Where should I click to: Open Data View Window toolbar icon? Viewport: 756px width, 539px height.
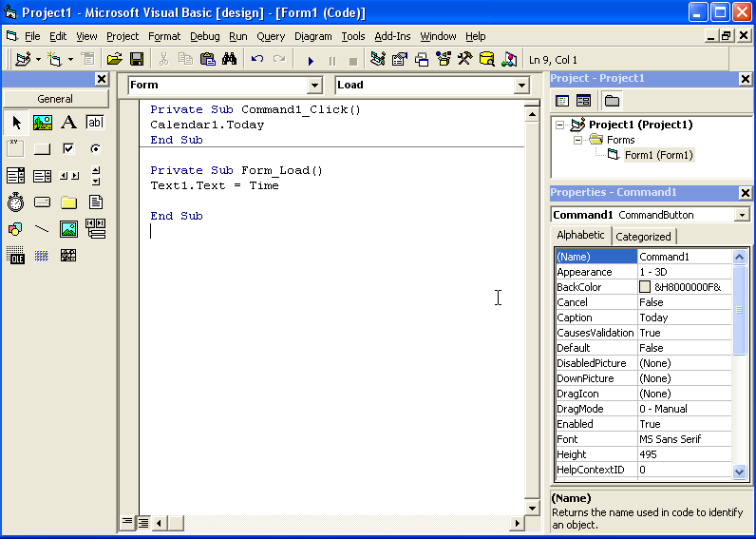(x=487, y=59)
